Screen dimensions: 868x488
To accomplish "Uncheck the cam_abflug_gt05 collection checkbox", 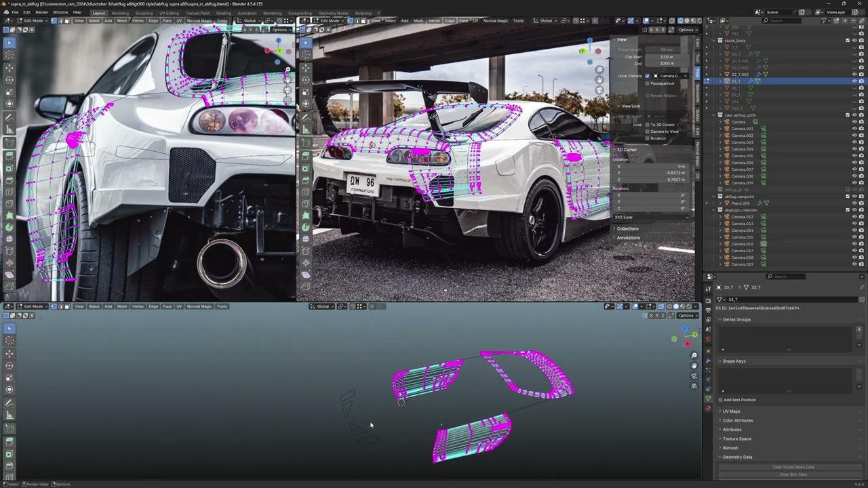I will pos(848,115).
